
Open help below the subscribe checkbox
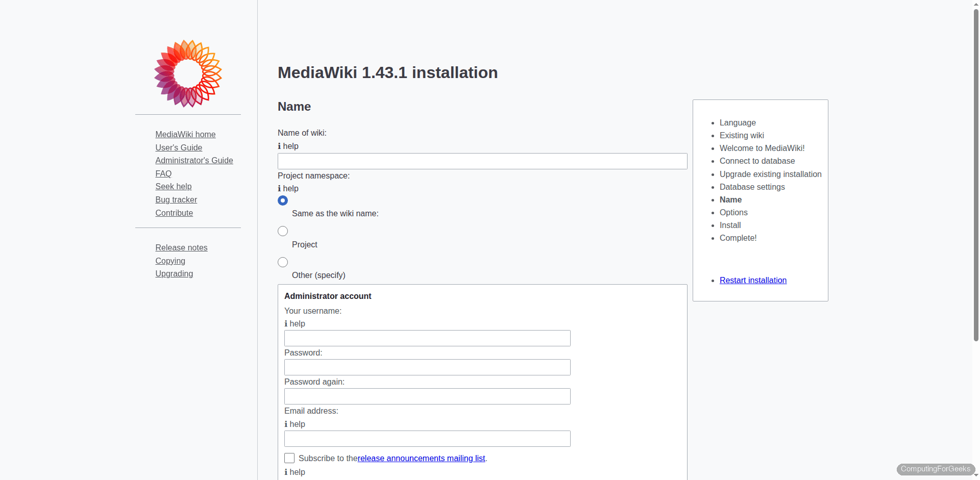point(295,472)
